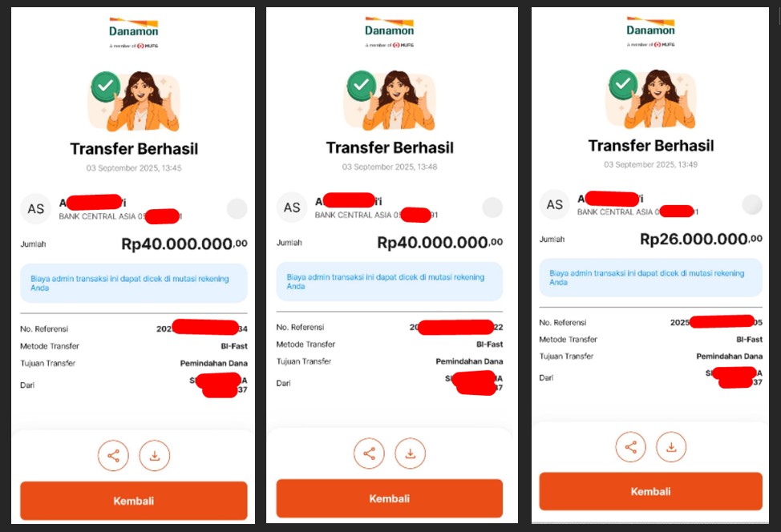Click Kembali button on 13:48 receipt
781x532 pixels.
390,498
